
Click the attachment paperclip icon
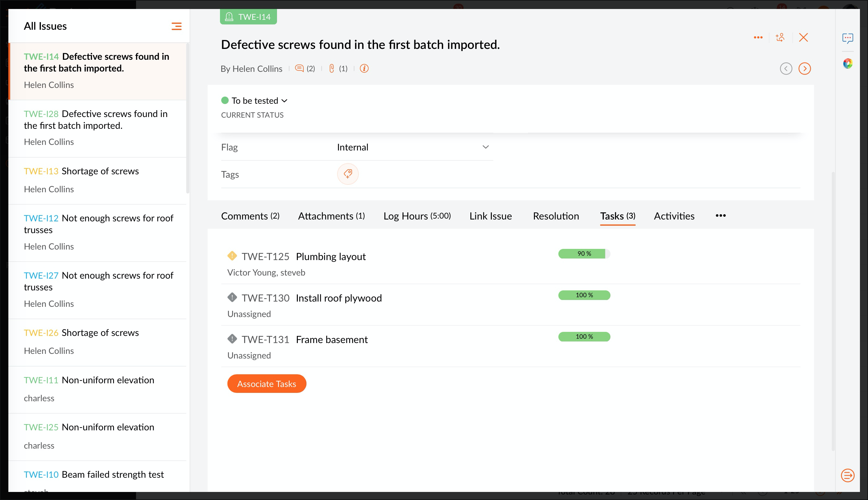(x=332, y=69)
